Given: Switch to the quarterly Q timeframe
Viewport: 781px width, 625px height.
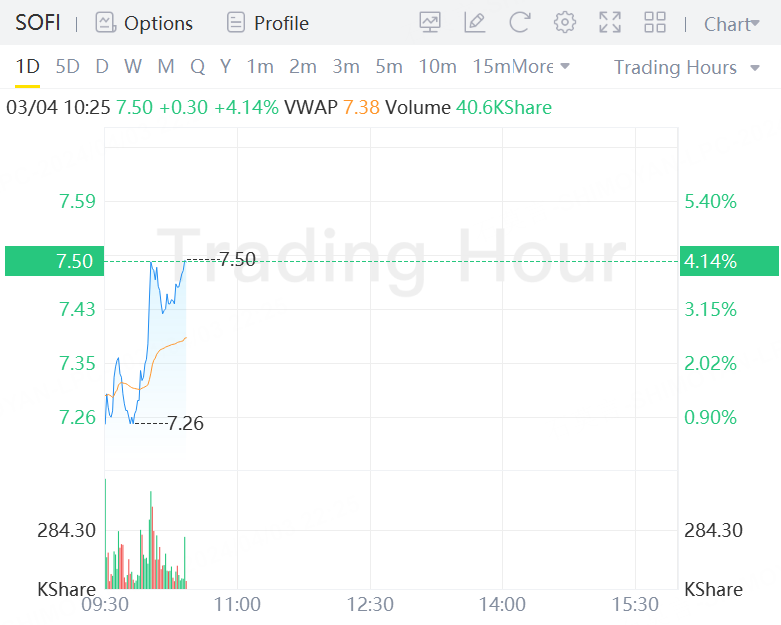Looking at the screenshot, I should click(197, 66).
